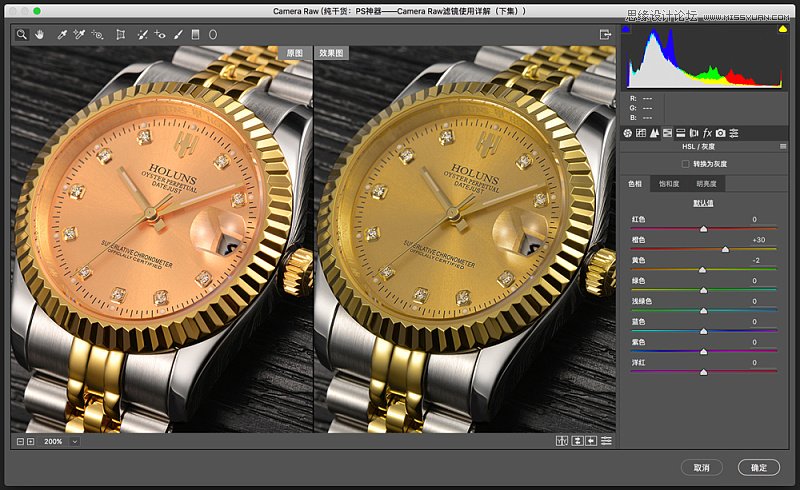This screenshot has width=800, height=490.
Task: Open the HSL panel options menu
Action: coord(783,146)
